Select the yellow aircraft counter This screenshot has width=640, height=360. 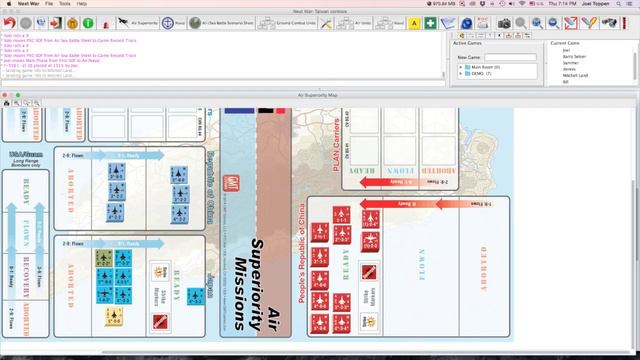(x=114, y=317)
